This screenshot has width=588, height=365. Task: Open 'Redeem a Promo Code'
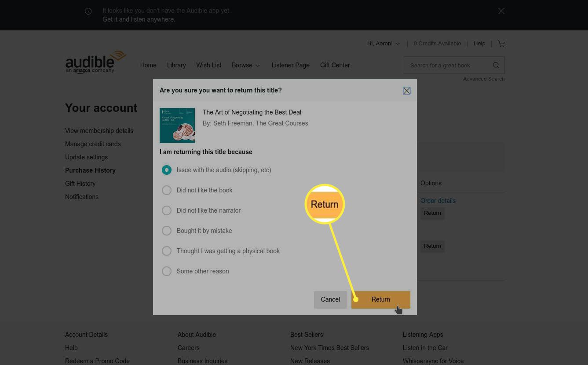click(97, 361)
